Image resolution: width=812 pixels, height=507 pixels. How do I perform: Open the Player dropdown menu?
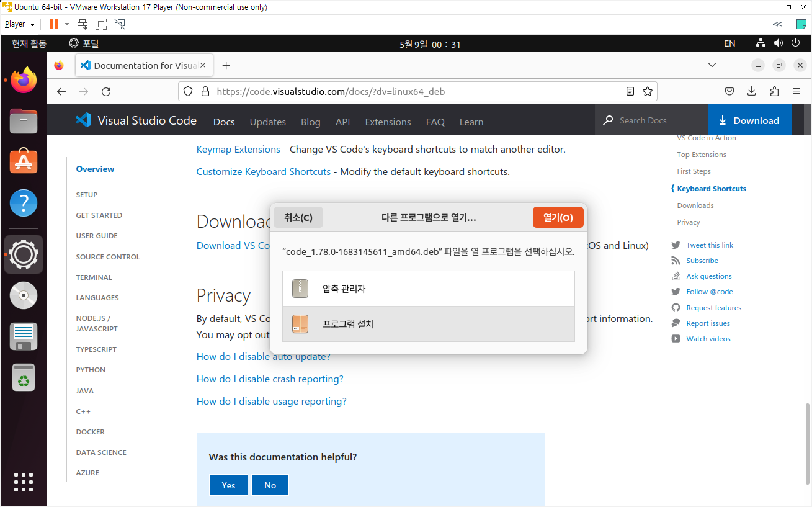tap(20, 24)
